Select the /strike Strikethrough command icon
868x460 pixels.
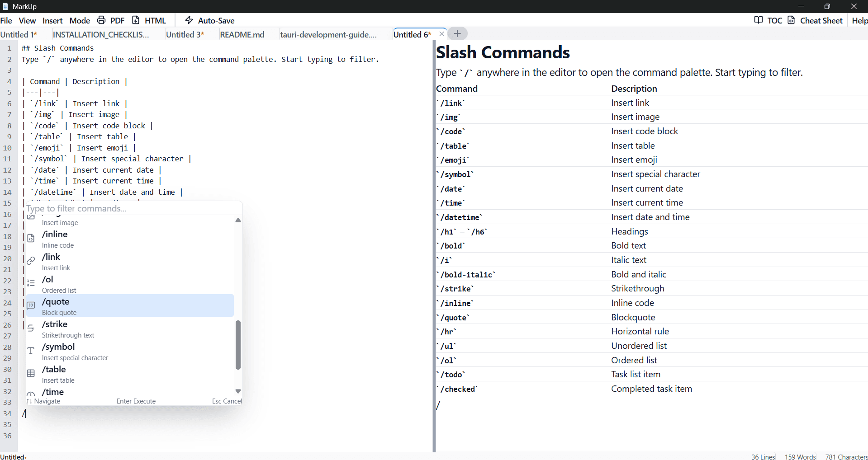[31, 328]
